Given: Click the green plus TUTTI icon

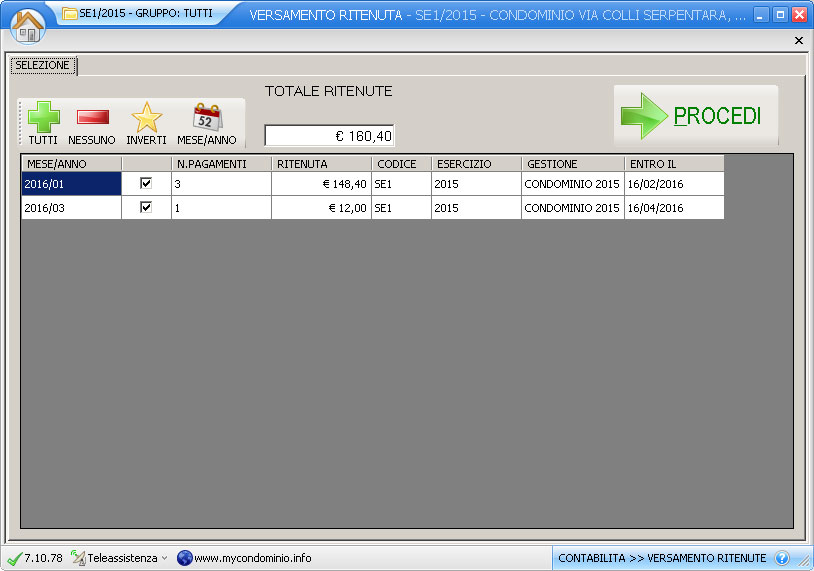Looking at the screenshot, I should click(x=43, y=118).
